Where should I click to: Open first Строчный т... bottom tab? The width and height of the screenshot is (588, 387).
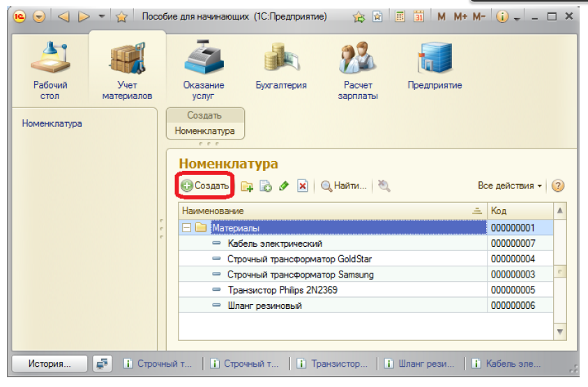tap(158, 363)
